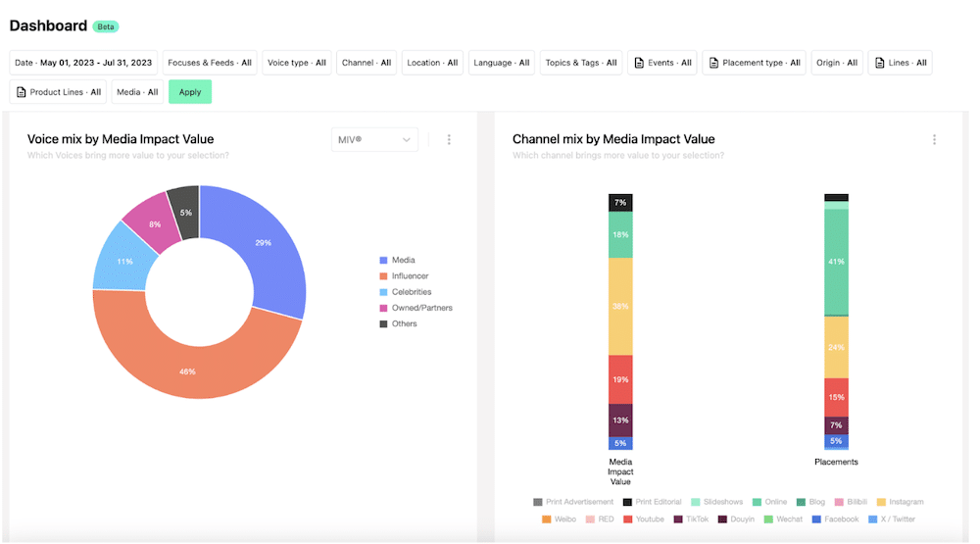
Task: Toggle Instagram channel legend
Action: [x=900, y=502]
